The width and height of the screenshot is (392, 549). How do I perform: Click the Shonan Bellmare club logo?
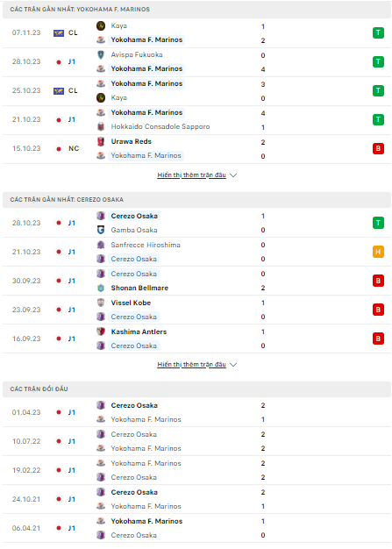click(101, 288)
